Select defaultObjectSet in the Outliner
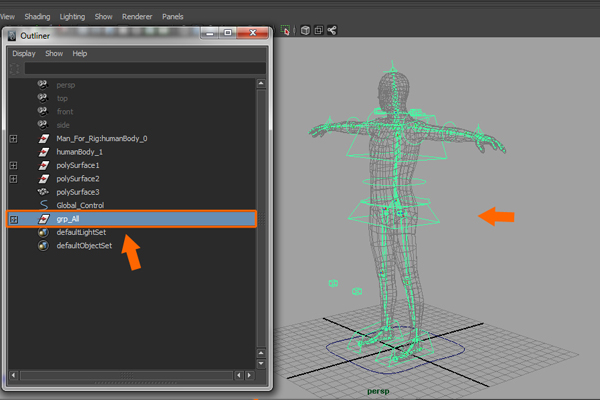600x400 pixels. [132, 246]
